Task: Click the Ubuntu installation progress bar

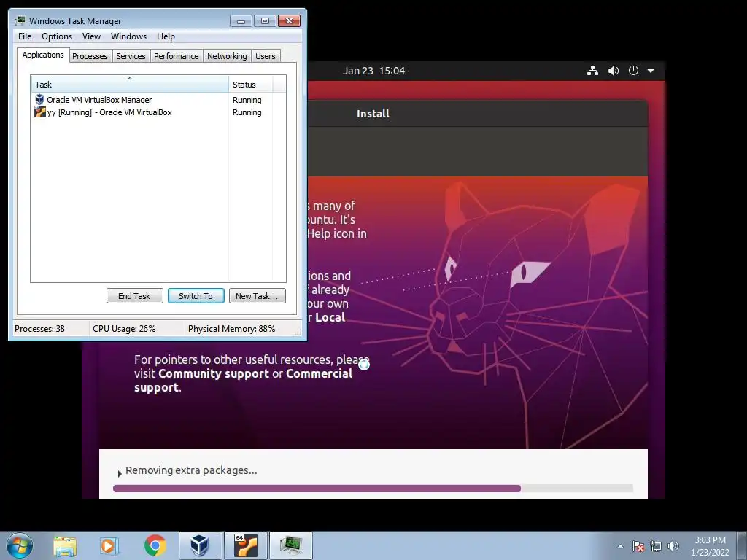Action: click(373, 488)
